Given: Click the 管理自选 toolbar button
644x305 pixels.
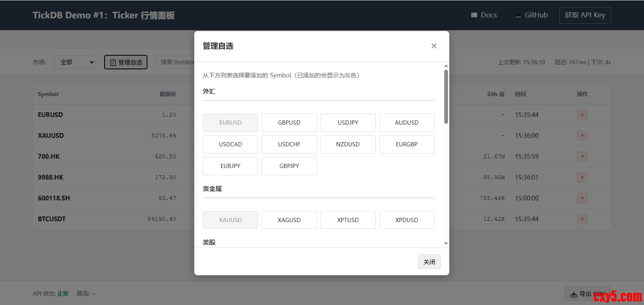Looking at the screenshot, I should 126,62.
